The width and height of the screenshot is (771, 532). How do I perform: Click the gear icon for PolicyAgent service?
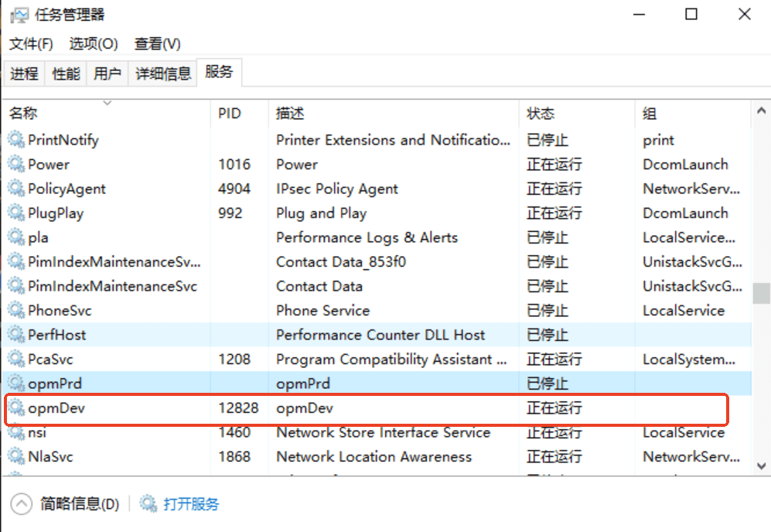(x=16, y=189)
